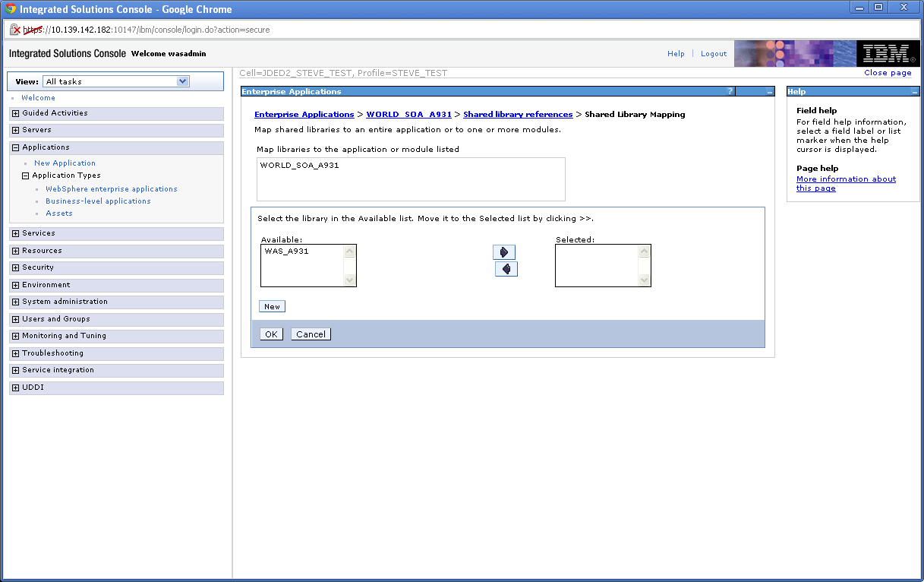924x582 pixels.
Task: Click the move-right arrow to add library
Action: click(x=504, y=252)
